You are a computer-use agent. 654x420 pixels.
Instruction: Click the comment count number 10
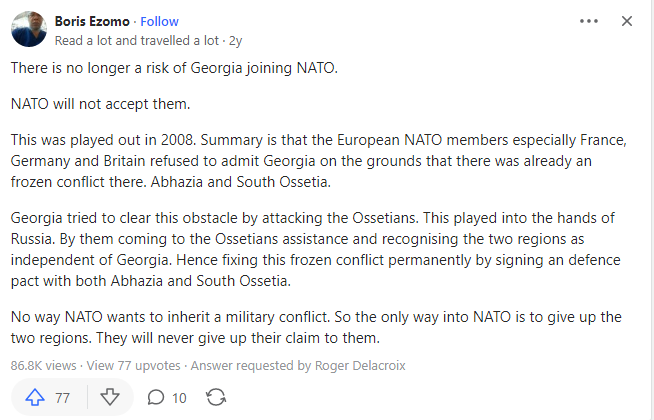tap(179, 398)
